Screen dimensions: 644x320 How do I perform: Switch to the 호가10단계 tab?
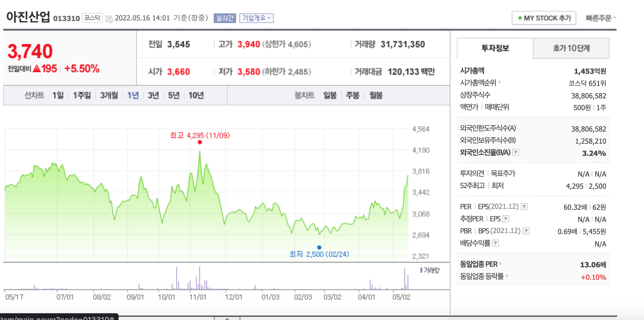(571, 48)
